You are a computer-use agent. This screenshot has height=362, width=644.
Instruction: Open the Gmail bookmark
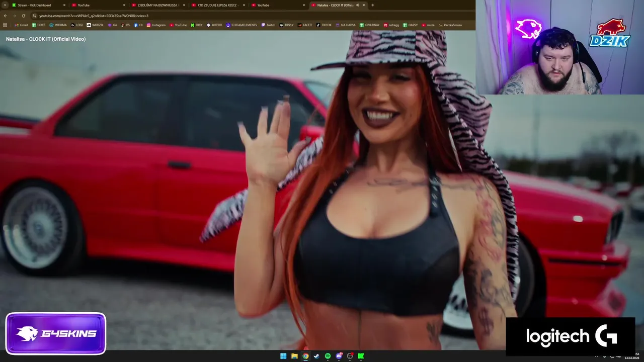click(x=21, y=25)
